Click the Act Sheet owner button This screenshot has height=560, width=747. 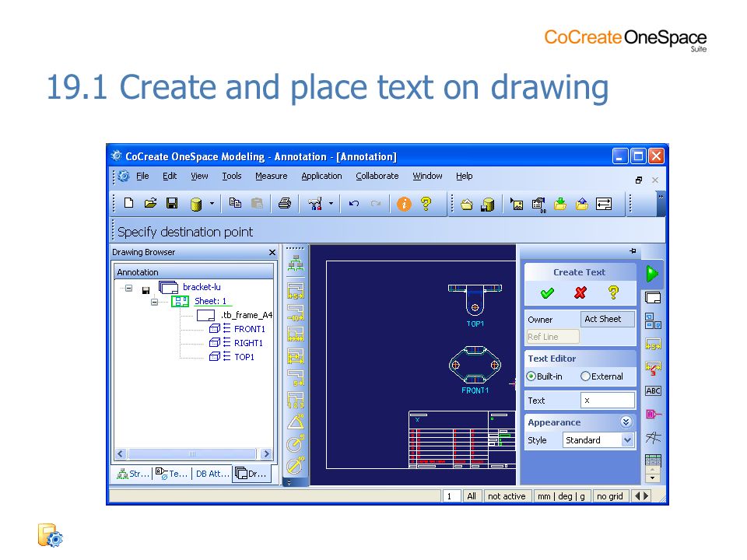pos(608,319)
